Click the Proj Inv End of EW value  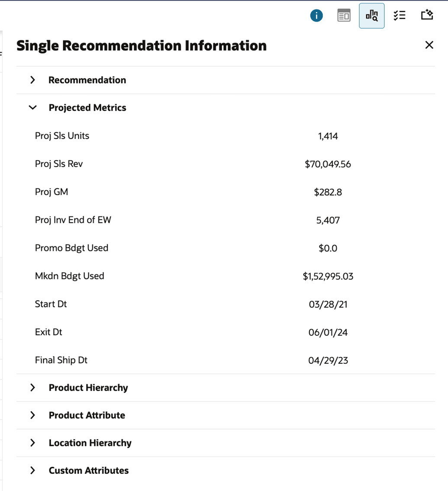328,220
